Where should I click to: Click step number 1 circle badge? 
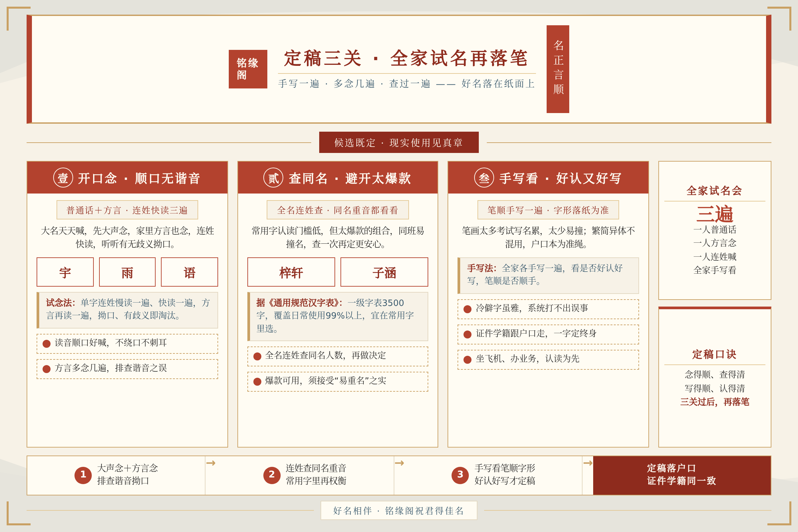(83, 475)
